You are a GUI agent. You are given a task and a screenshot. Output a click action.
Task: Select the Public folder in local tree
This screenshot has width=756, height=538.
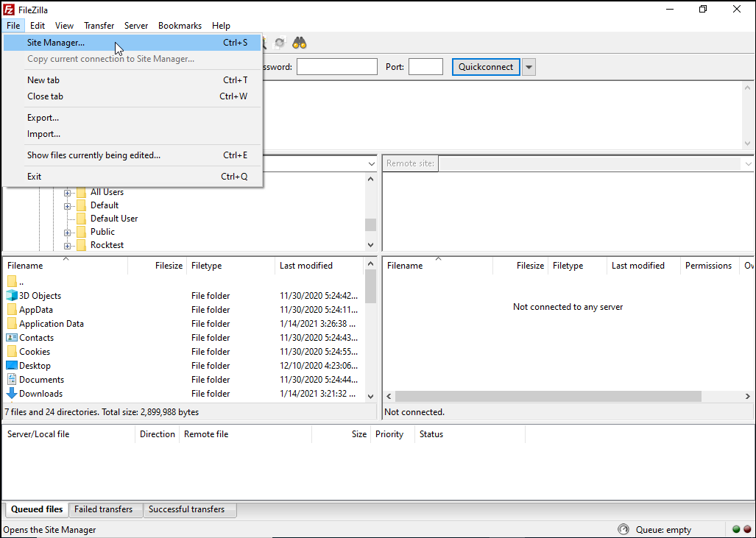[x=103, y=232]
